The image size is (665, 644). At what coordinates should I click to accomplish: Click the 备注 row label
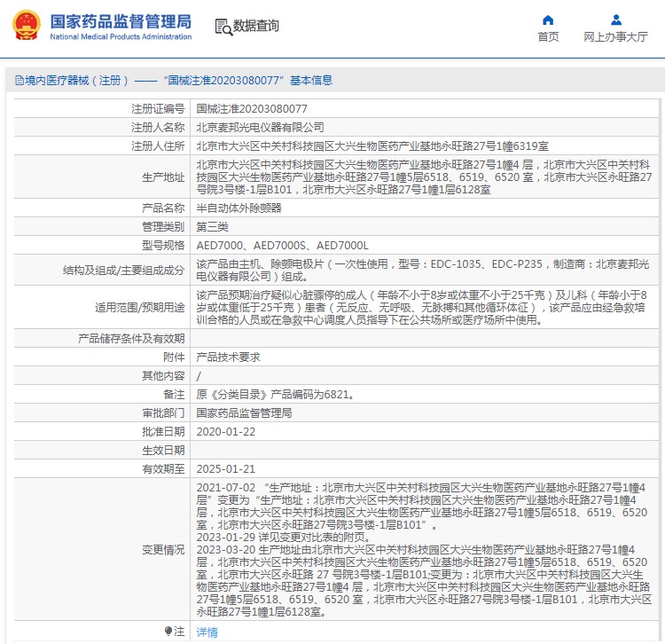click(x=174, y=395)
